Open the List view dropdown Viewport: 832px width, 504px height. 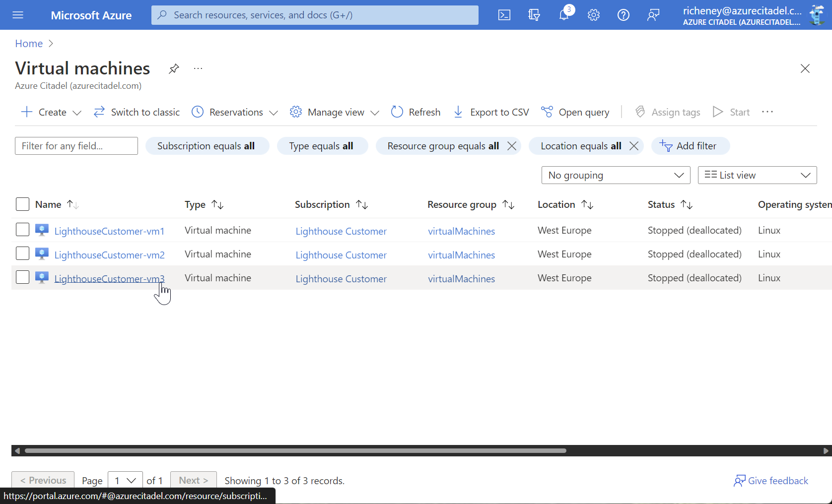click(757, 175)
